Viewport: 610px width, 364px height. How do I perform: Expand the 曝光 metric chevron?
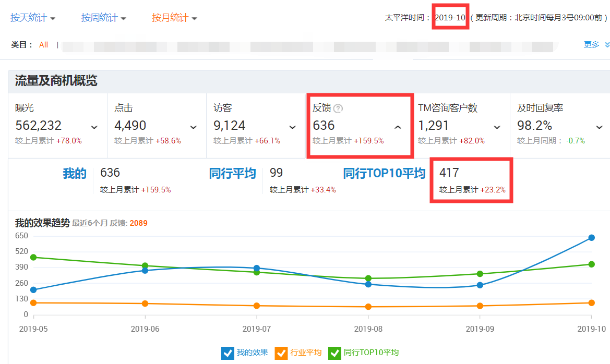click(94, 127)
